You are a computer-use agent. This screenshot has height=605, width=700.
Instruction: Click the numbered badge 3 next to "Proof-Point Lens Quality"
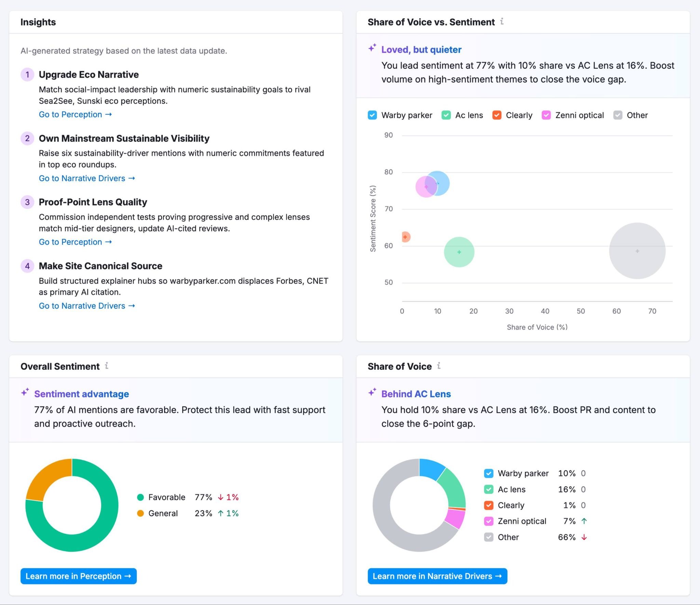[x=27, y=202]
